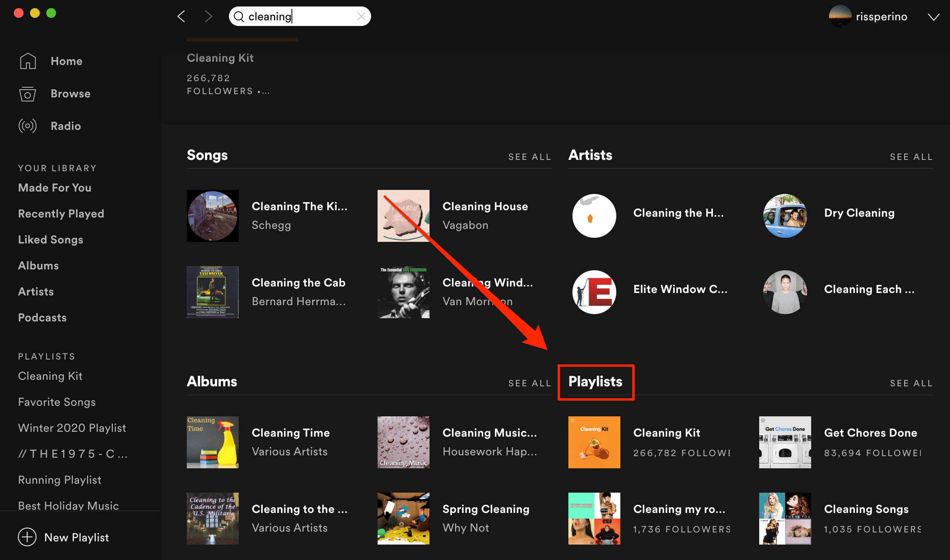Viewport: 950px width, 560px height.
Task: Go forward with the right arrow
Action: coord(209,16)
